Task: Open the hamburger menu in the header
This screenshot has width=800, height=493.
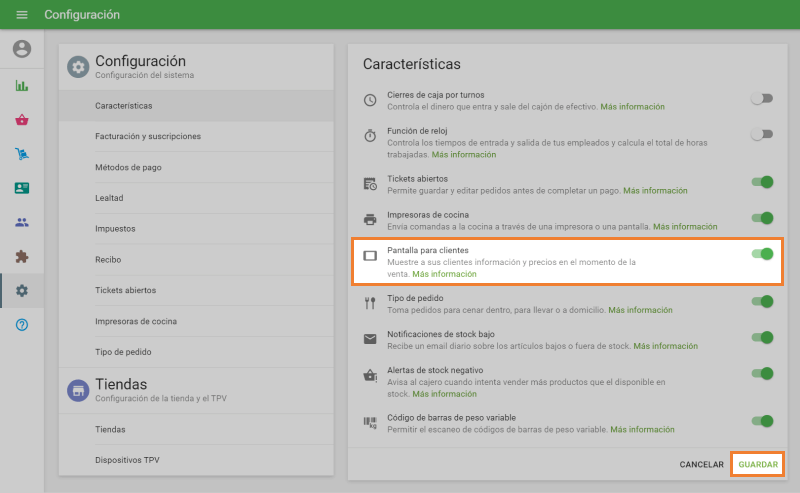Action: click(x=22, y=15)
